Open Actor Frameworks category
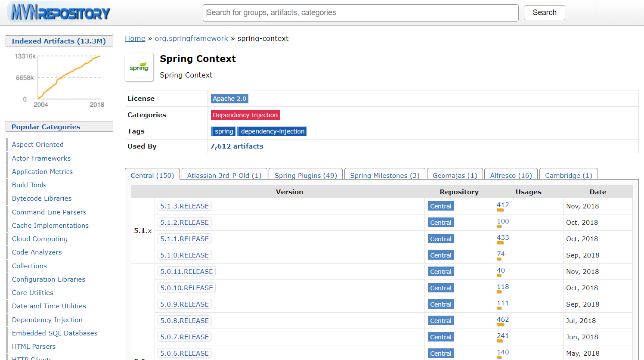Viewport: 644px width, 360px height. pyautogui.click(x=41, y=158)
